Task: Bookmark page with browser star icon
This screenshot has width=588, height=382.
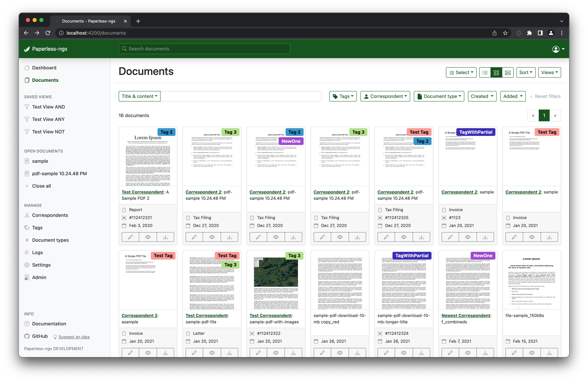Action: 505,33
